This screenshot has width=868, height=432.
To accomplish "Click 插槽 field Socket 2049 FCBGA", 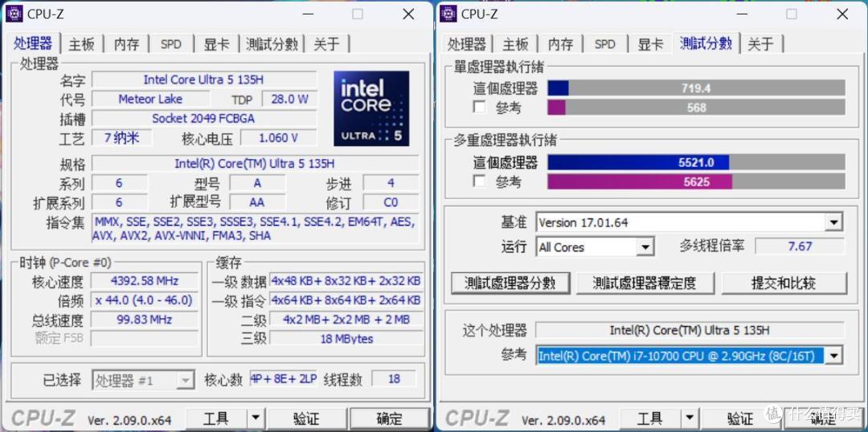I will tap(203, 118).
